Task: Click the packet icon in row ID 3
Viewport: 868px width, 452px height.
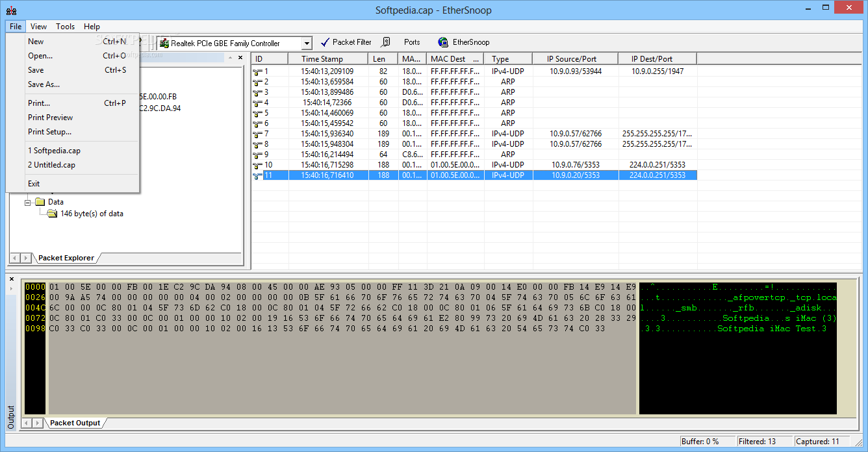Action: pyautogui.click(x=257, y=92)
